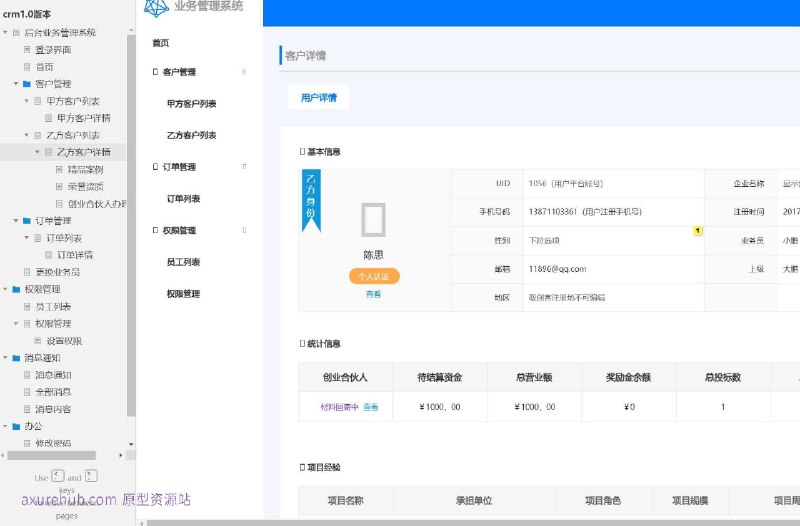
Task: Collapse the 消息通知 tree folder
Action: [5, 358]
